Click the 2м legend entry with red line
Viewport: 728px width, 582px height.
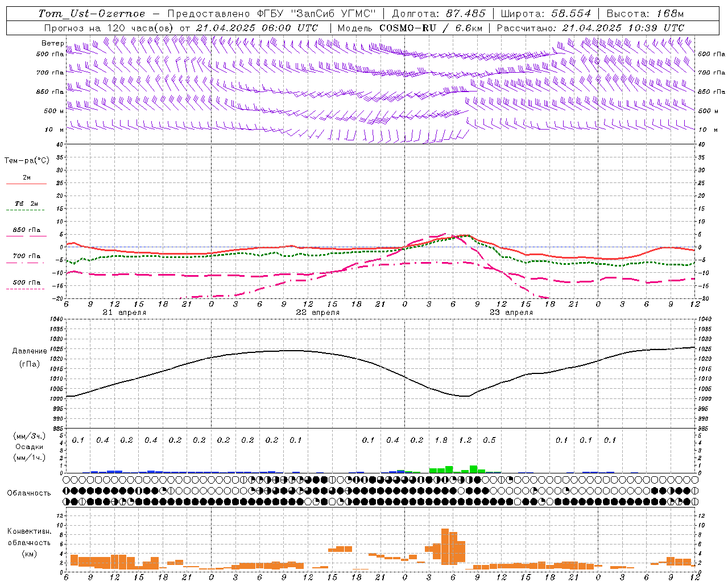point(26,178)
